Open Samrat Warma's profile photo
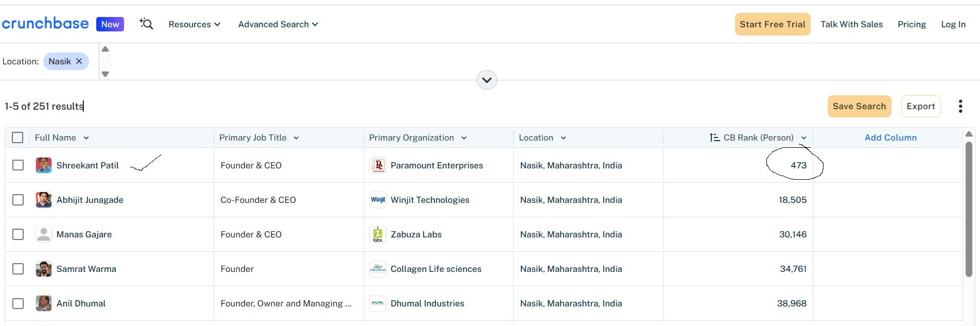This screenshot has width=980, height=326. (x=44, y=269)
